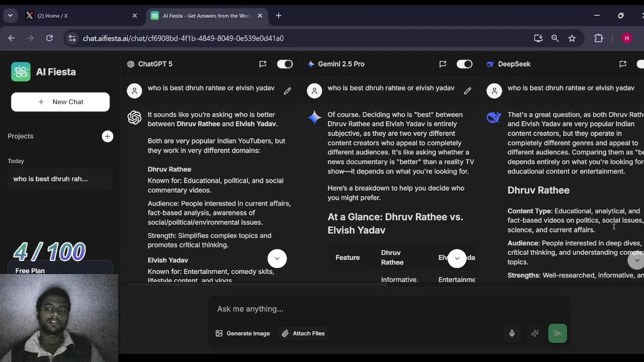Jump to bottom of DeepSeek response

636,260
